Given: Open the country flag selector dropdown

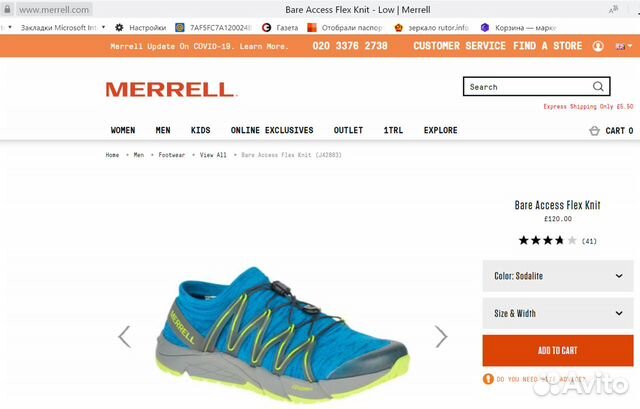Looking at the screenshot, I should (x=624, y=46).
